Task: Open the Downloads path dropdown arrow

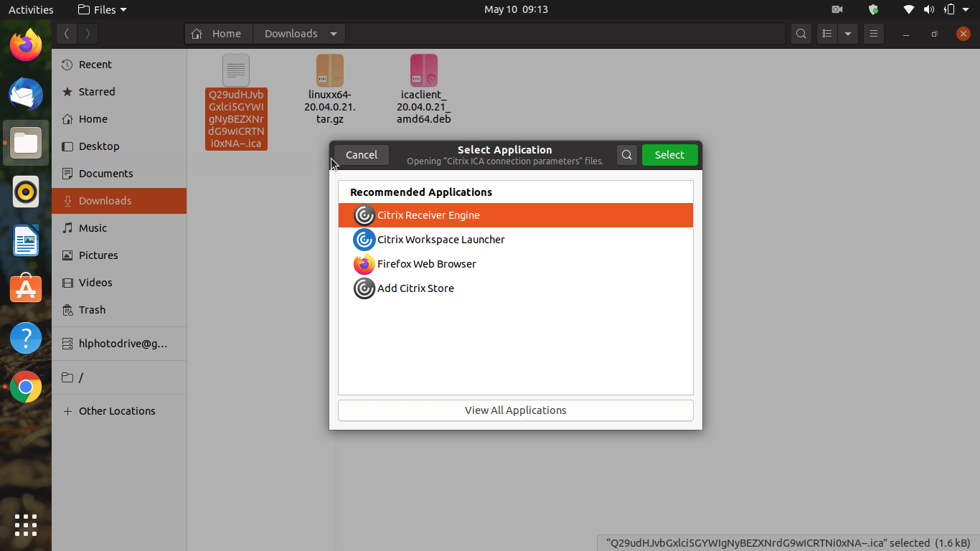Action: [x=334, y=34]
